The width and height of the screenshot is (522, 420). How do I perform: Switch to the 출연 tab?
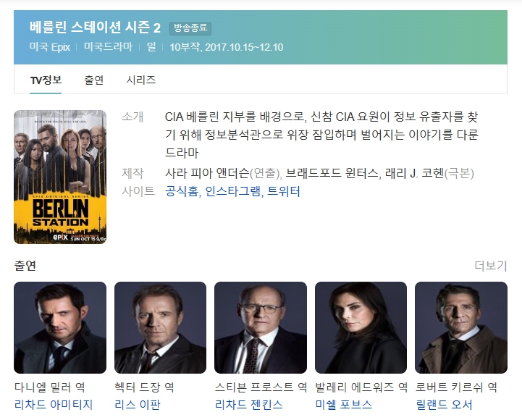94,80
